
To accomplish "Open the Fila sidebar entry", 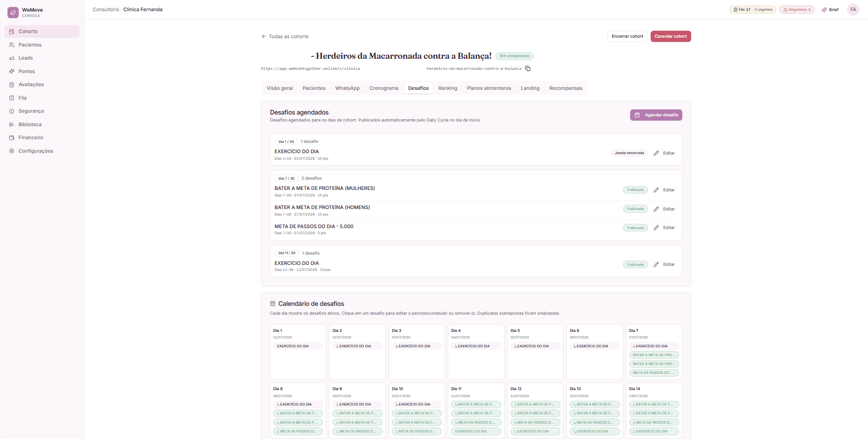I will coord(42,98).
